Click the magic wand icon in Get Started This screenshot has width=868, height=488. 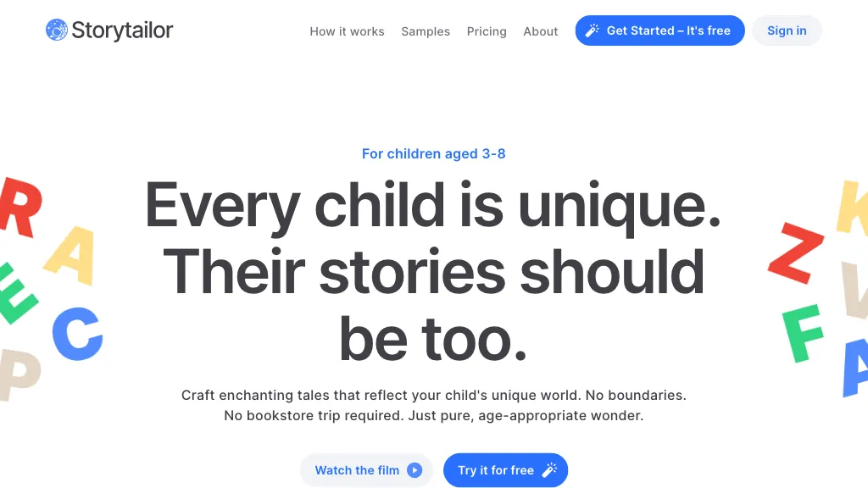coord(592,30)
